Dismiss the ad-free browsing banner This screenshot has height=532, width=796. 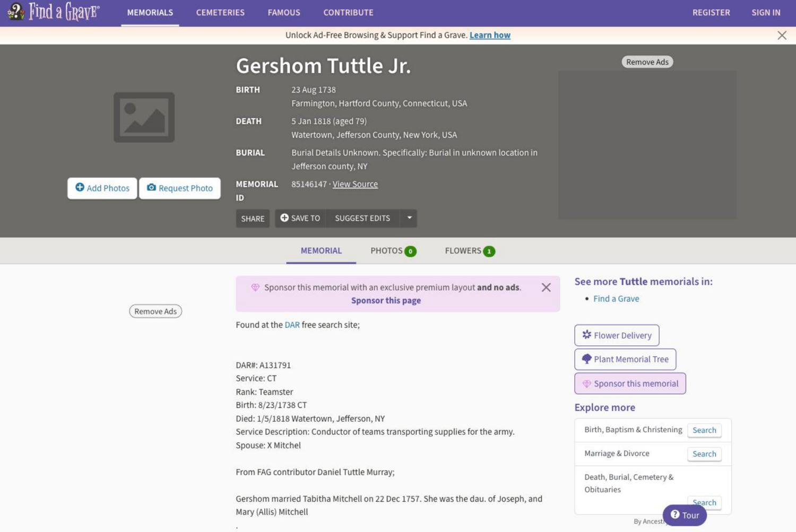[782, 35]
